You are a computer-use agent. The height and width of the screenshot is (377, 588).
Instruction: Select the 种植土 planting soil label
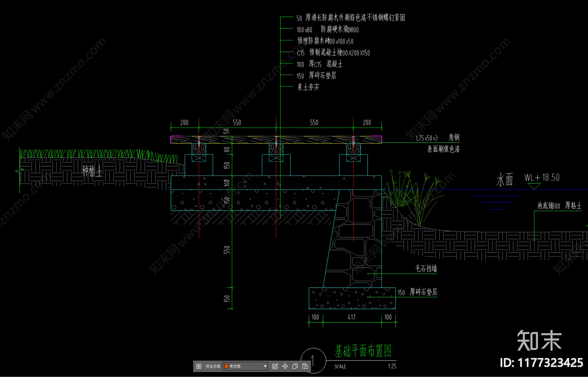92,171
